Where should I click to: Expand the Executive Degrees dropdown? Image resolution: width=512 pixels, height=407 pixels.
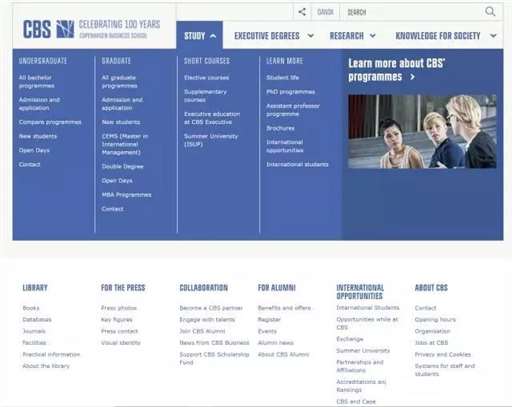coord(274,36)
